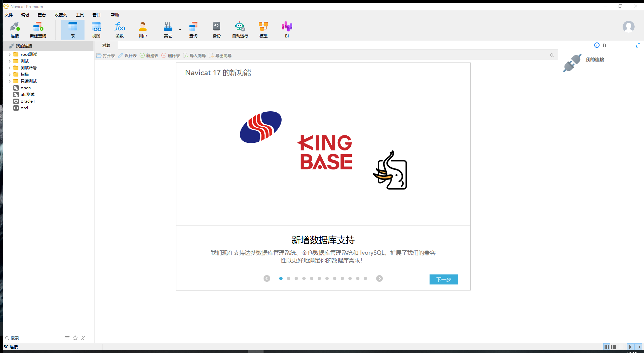644x353 pixels.
Task: Switch to list view in status bar
Action: point(614,347)
